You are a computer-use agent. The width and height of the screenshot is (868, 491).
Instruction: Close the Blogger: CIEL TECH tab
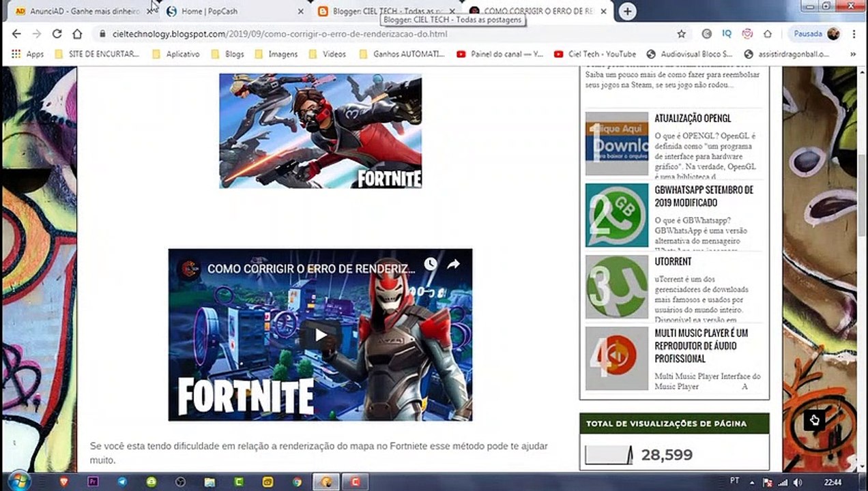coord(452,12)
